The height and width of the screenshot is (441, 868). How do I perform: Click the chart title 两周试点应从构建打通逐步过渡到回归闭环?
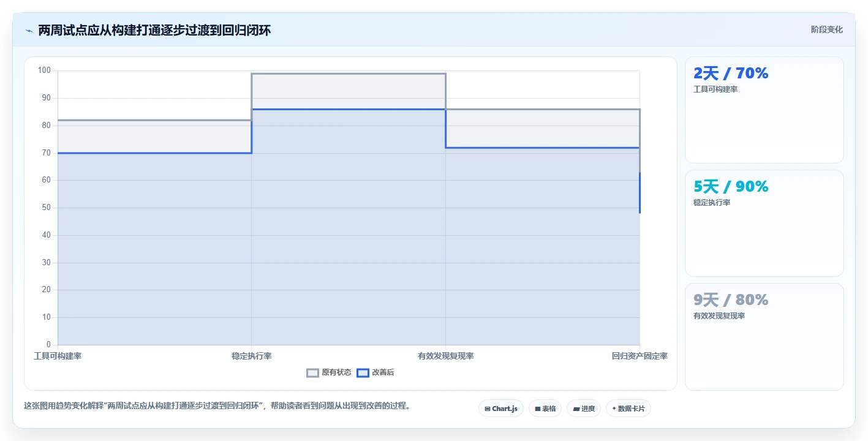pos(154,31)
